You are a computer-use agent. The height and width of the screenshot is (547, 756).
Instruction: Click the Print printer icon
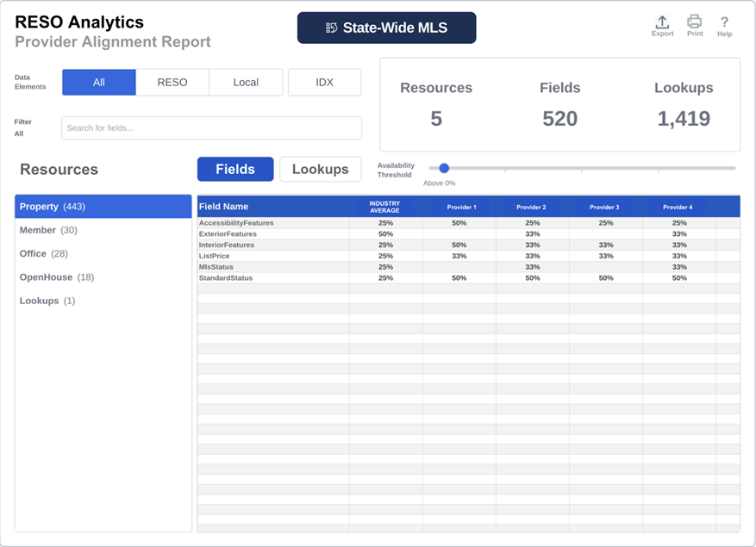694,22
